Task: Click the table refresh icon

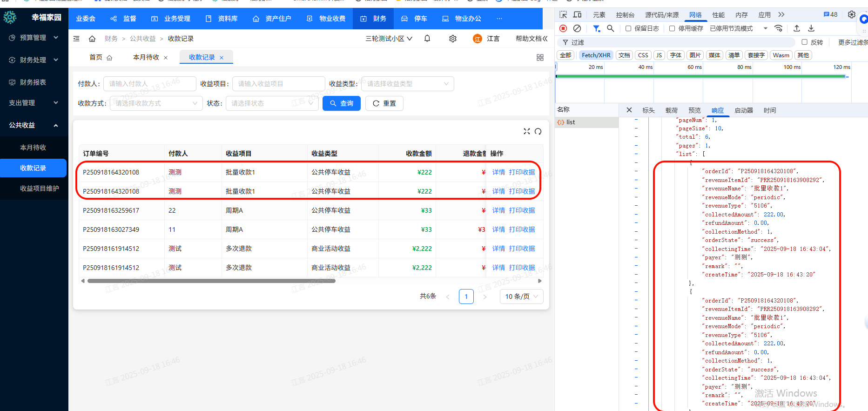Action: click(x=538, y=131)
